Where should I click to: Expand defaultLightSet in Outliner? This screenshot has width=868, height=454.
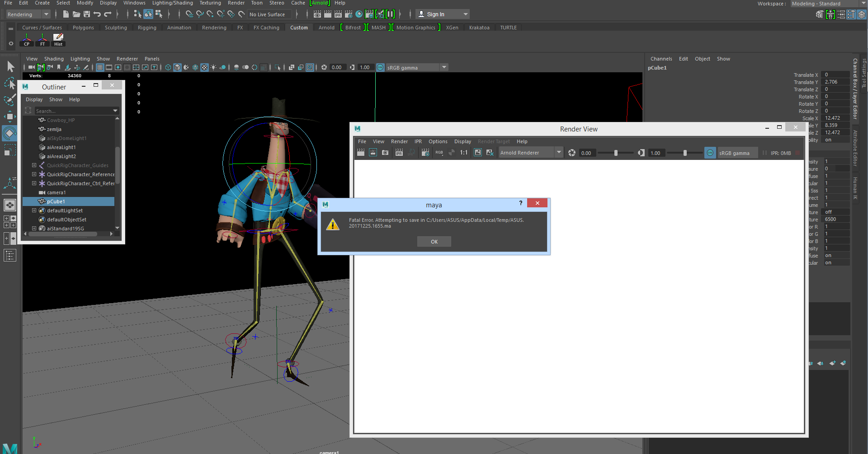coord(34,211)
